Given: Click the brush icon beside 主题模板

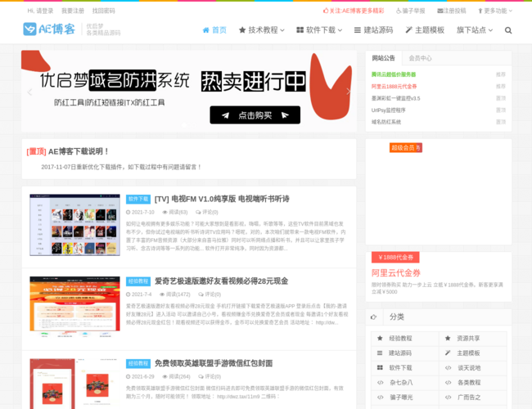Looking at the screenshot, I should [409, 30].
